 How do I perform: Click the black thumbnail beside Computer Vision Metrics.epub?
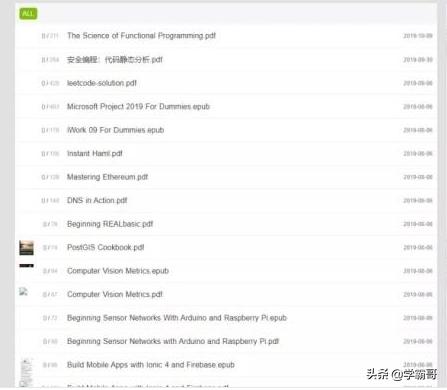point(26,266)
